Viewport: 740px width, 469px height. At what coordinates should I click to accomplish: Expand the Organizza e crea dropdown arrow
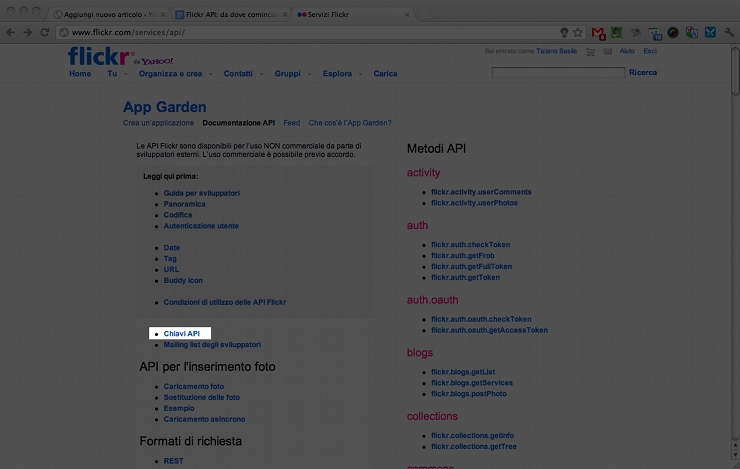point(210,74)
